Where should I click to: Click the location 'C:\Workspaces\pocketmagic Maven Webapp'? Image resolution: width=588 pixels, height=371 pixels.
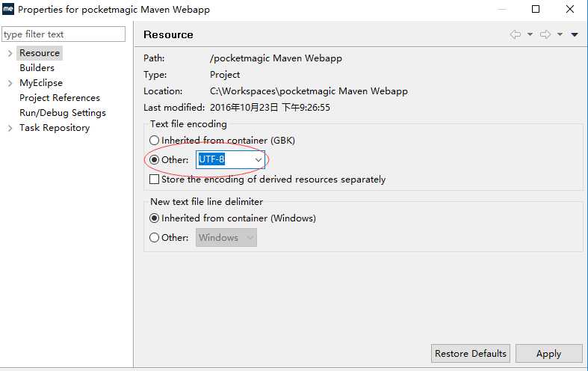coord(309,91)
